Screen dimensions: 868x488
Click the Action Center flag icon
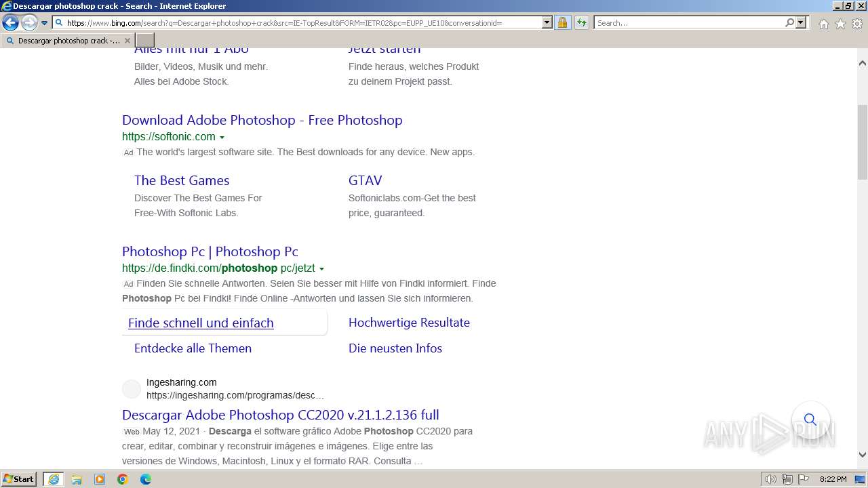(x=803, y=479)
